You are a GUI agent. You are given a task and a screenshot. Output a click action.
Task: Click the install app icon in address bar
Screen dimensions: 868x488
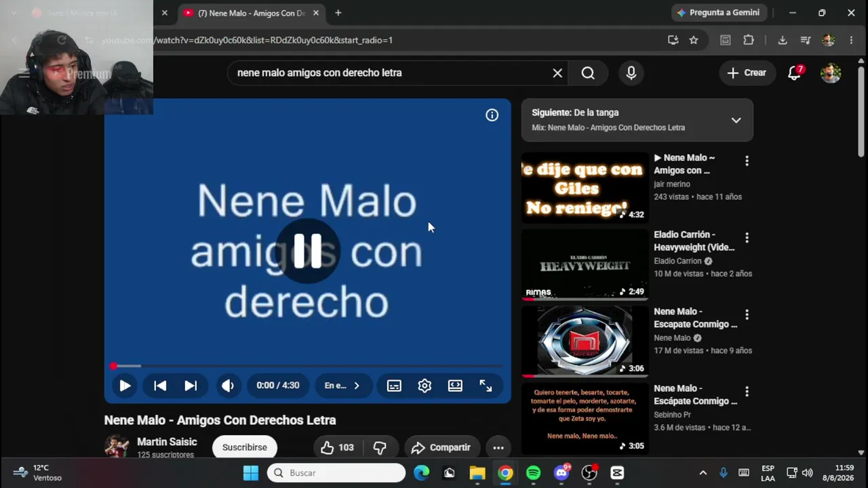pos(673,40)
